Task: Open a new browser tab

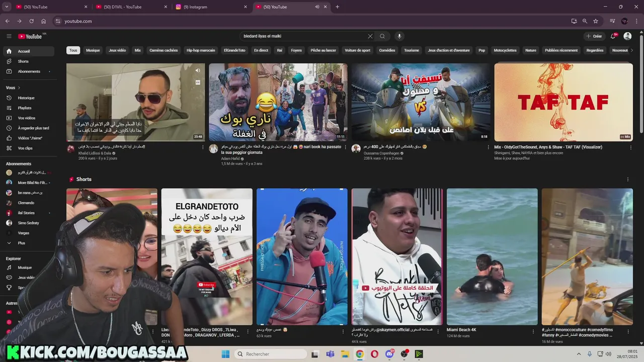Action: click(337, 7)
